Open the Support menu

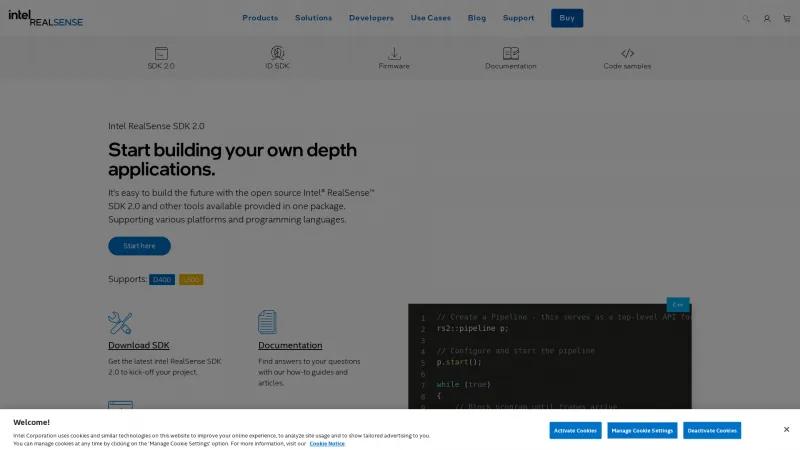click(x=518, y=18)
